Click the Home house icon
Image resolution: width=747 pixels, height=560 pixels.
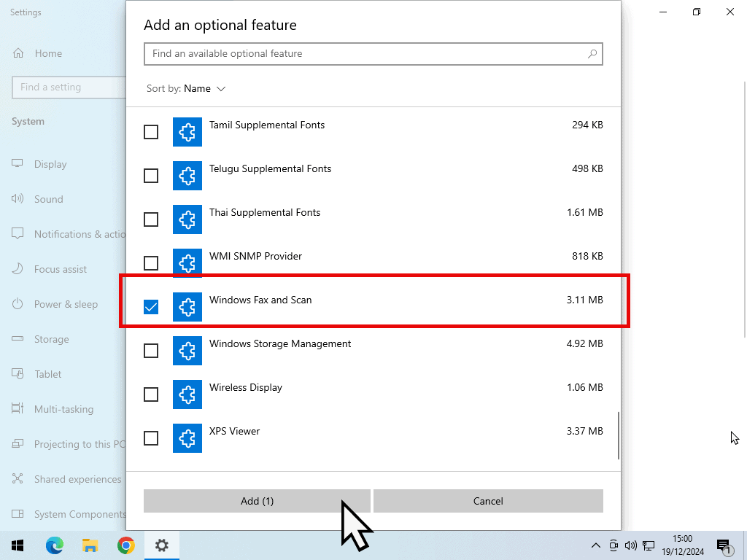click(x=18, y=53)
